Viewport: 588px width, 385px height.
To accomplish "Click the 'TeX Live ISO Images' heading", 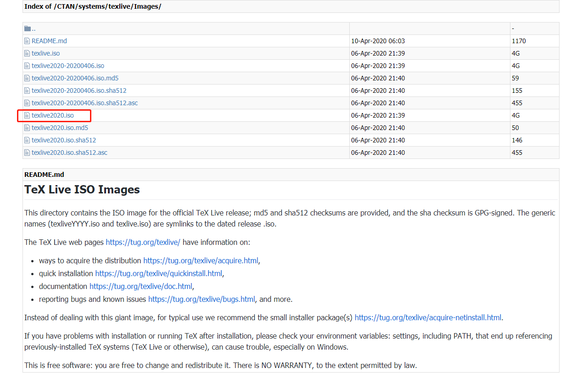I will click(82, 190).
